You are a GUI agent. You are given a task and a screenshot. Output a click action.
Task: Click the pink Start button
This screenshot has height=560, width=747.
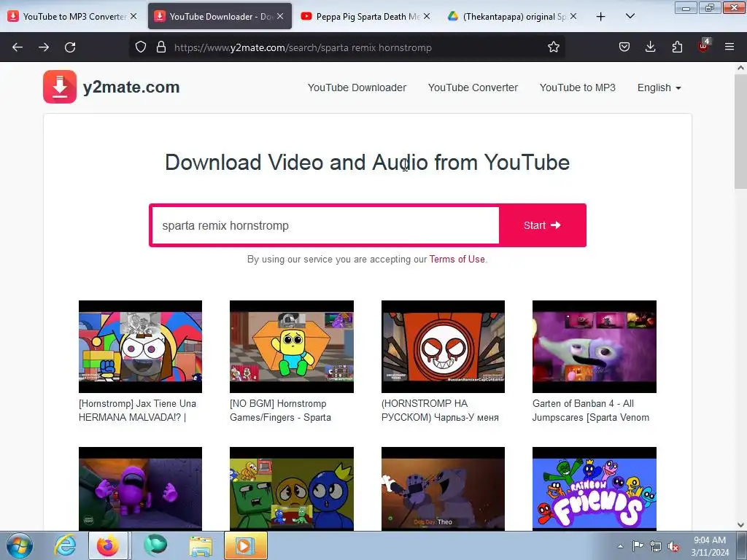pos(542,225)
